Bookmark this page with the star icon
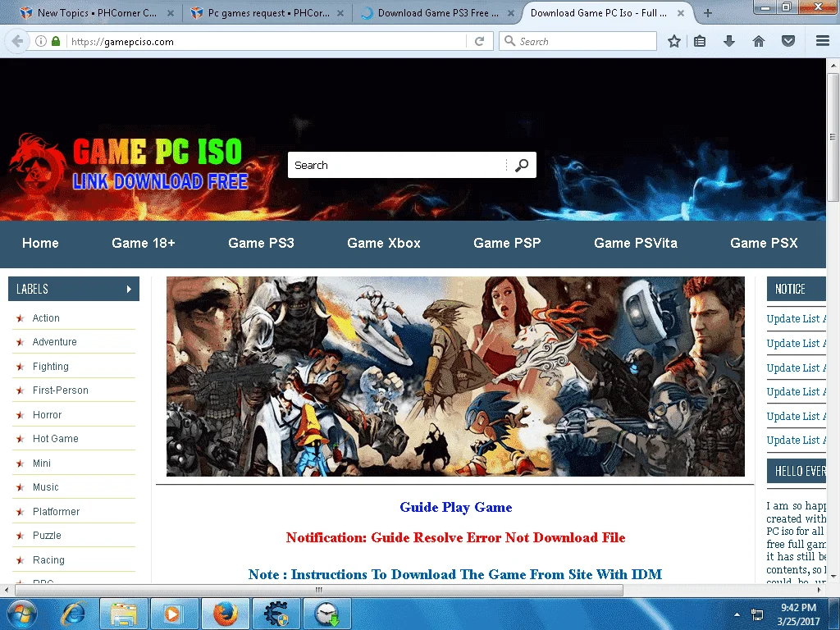 (674, 41)
